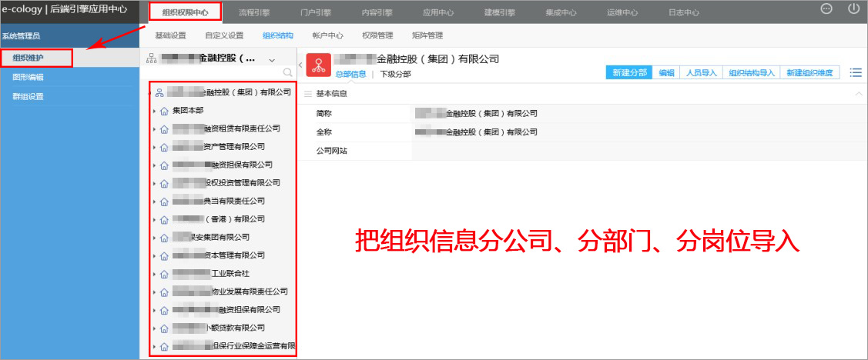Open the list menu icon beside 新建组织维度
This screenshot has height=360, width=868.
(855, 72)
